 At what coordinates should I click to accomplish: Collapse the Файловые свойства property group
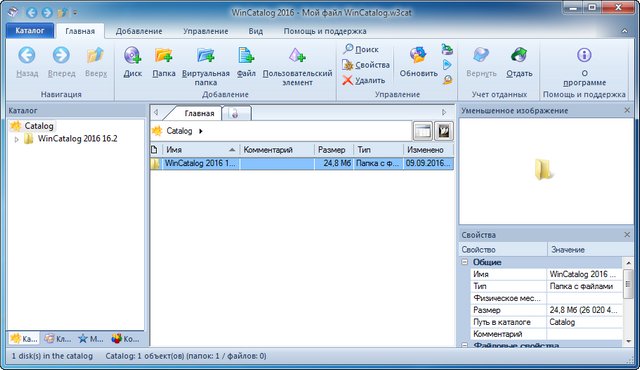[464, 346]
